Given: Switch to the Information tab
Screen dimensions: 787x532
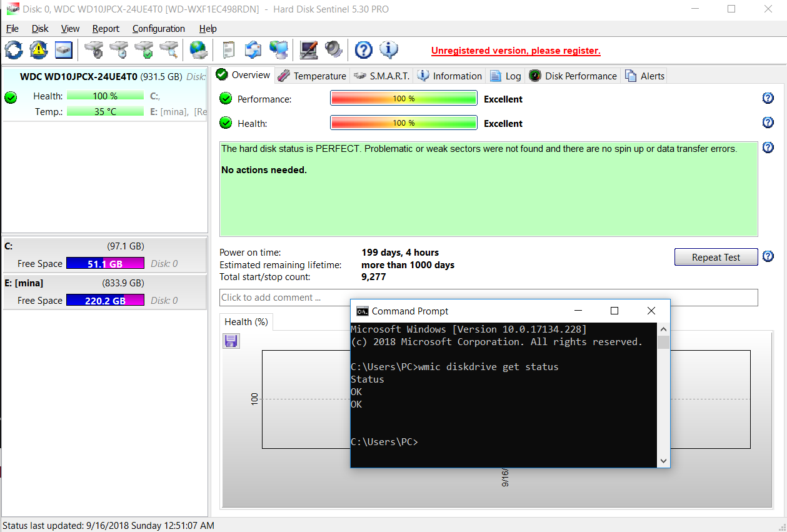Looking at the screenshot, I should [x=449, y=76].
